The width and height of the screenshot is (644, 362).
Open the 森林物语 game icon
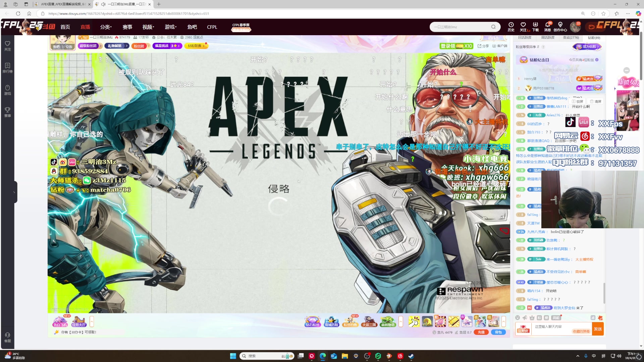[388, 321]
